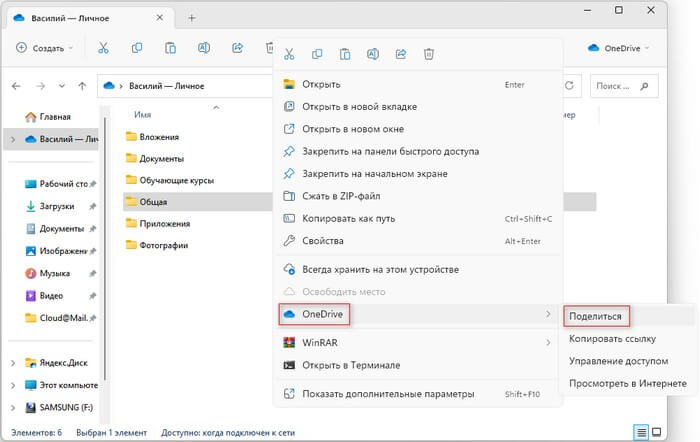This screenshot has height=442, width=700.
Task: Choose Сжать в ZIP-файл
Action: coord(417,196)
